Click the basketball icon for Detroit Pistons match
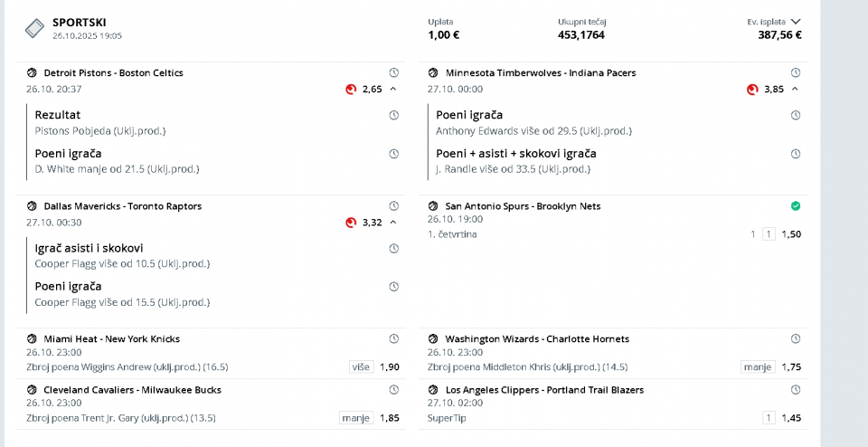Viewport: 868px width, 447px height. [x=33, y=73]
